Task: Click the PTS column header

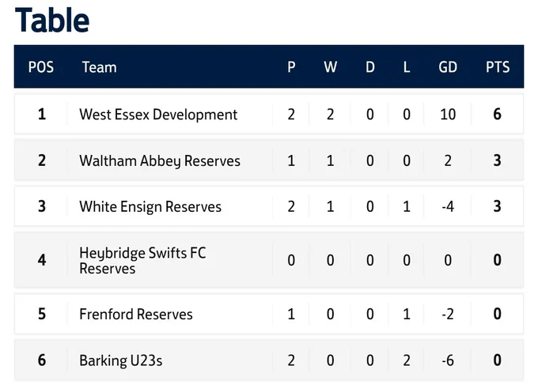Action: [498, 67]
